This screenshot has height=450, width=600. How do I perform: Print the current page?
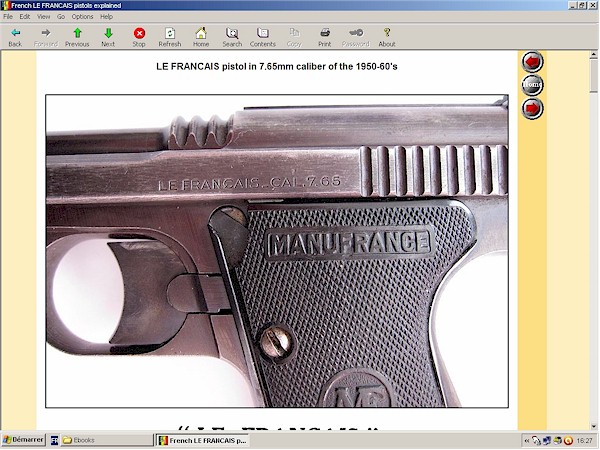point(324,37)
